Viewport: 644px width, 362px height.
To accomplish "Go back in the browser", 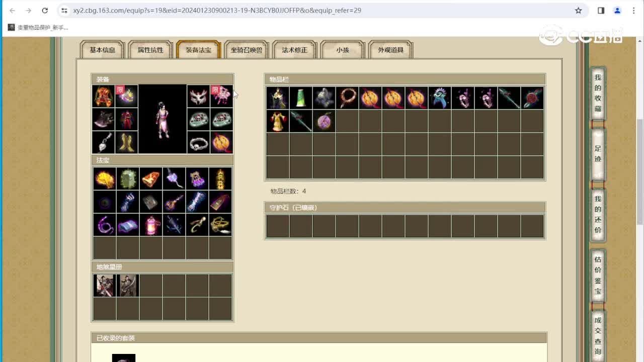I will coord(13,10).
